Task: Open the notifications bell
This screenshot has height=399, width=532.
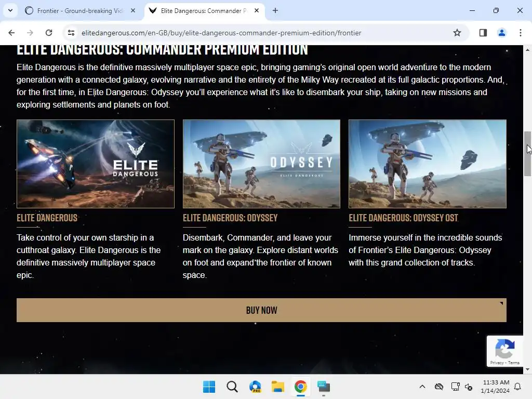Action: 518,387
